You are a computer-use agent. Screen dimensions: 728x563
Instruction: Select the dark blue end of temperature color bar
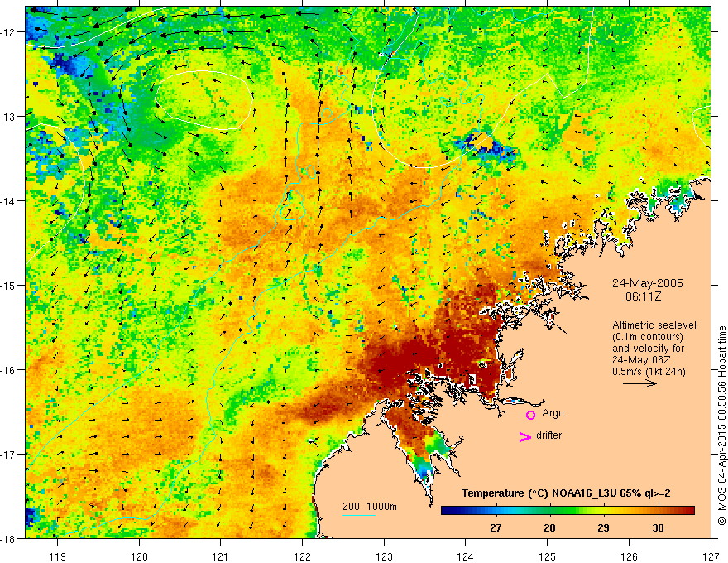click(x=450, y=511)
